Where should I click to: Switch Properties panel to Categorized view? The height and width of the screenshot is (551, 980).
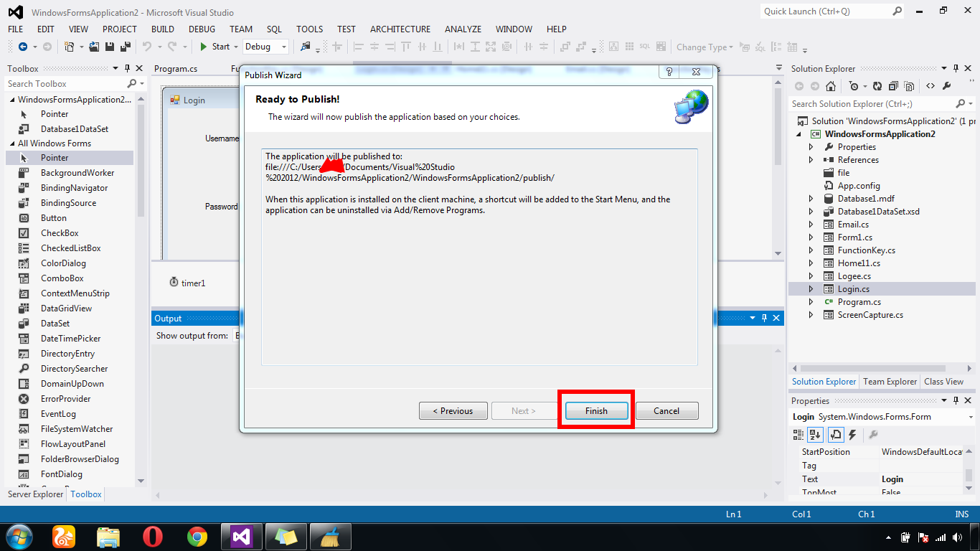798,435
